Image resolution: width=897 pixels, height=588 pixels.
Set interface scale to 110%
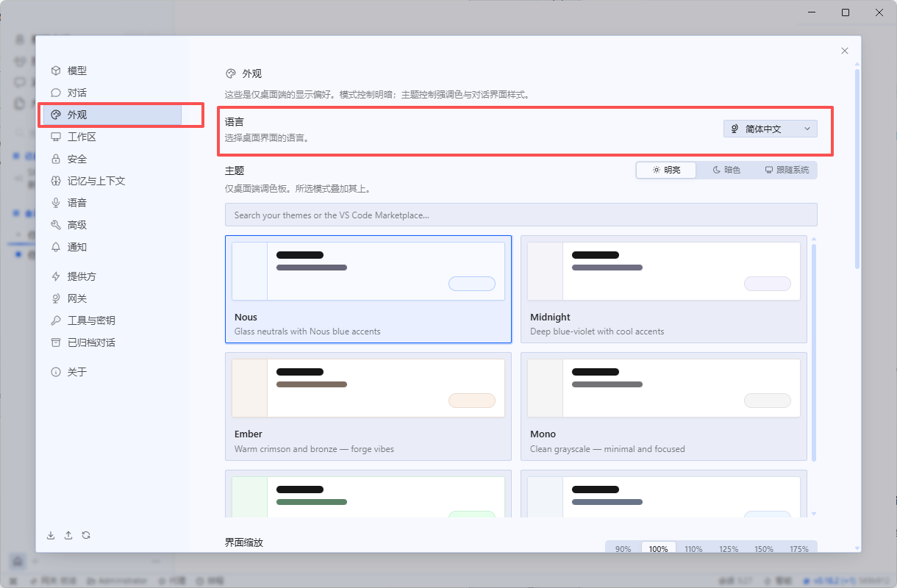[x=693, y=549]
